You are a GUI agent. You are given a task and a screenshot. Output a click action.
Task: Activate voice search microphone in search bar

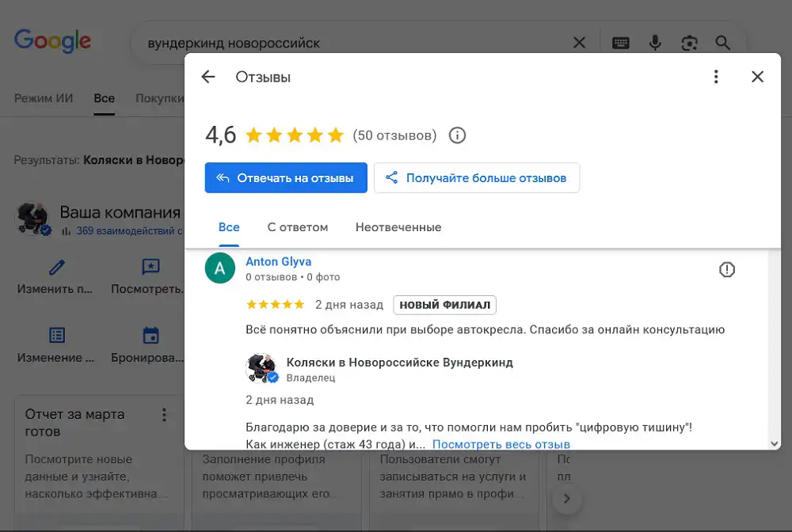pos(655,43)
